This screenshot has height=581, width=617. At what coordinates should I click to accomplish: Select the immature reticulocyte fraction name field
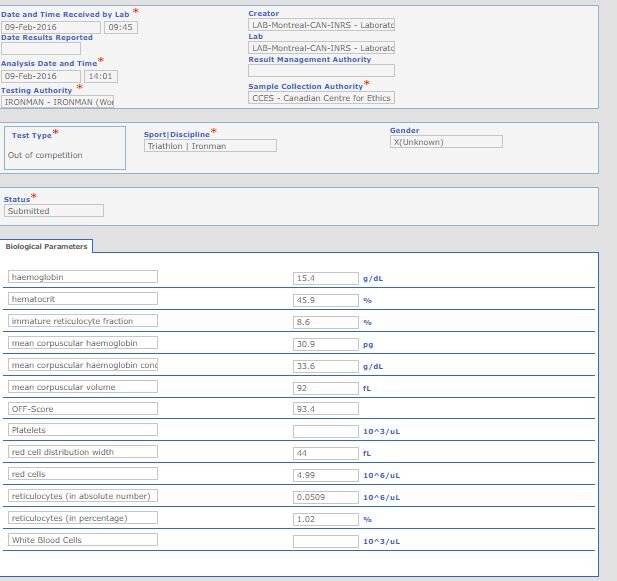tap(83, 321)
